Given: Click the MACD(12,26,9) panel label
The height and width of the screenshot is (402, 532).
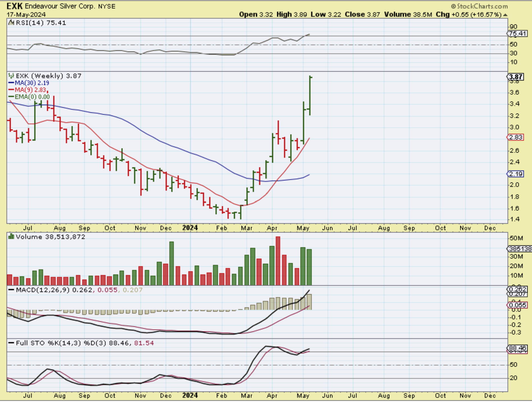Looking at the screenshot, I should [x=43, y=290].
